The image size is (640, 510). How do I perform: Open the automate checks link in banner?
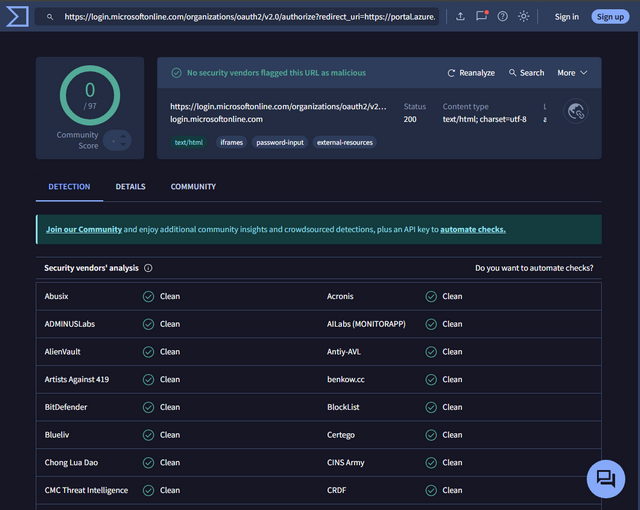(x=473, y=229)
